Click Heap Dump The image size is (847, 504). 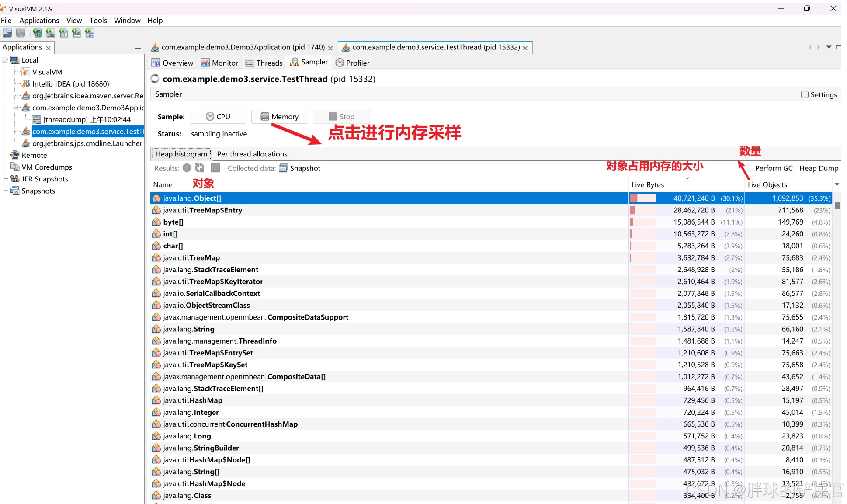click(x=819, y=168)
